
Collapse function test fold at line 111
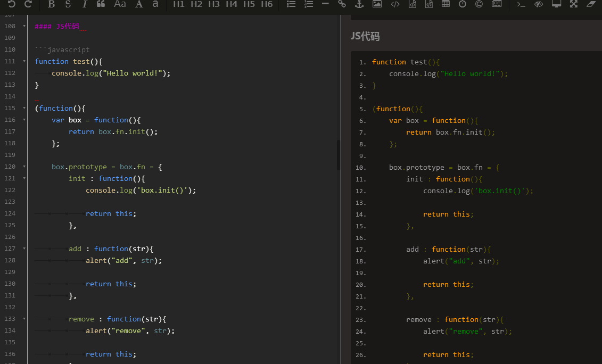point(24,61)
